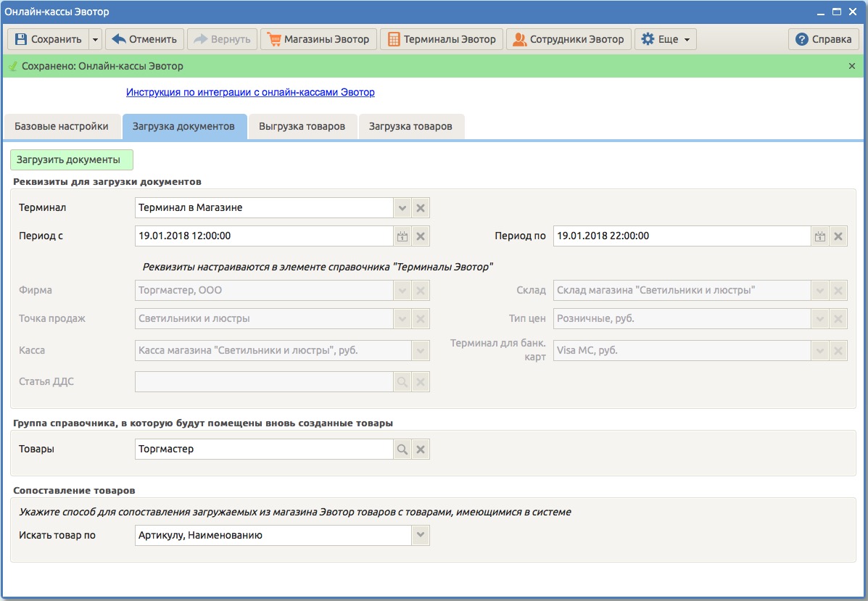Screen dimensions: 868x601
Task: Search in the Статья ДДС field
Action: point(402,382)
